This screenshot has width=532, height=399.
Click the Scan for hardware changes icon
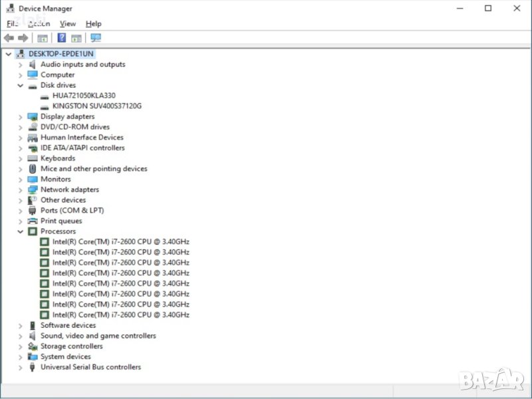[x=96, y=38]
